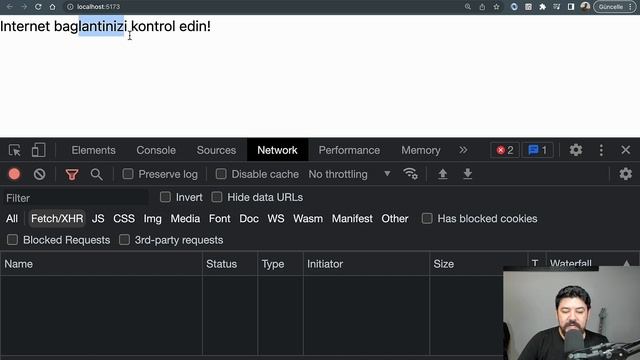Image resolution: width=640 pixels, height=360 pixels.
Task: Reload the localhost page
Action: tap(38, 7)
